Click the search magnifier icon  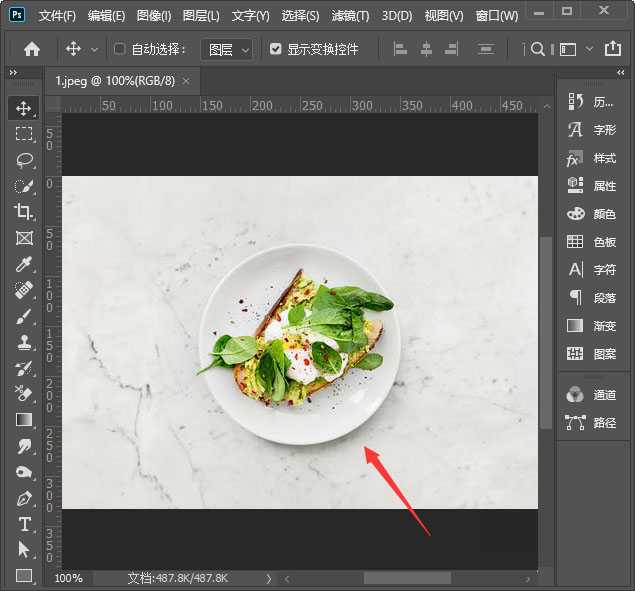click(x=538, y=49)
